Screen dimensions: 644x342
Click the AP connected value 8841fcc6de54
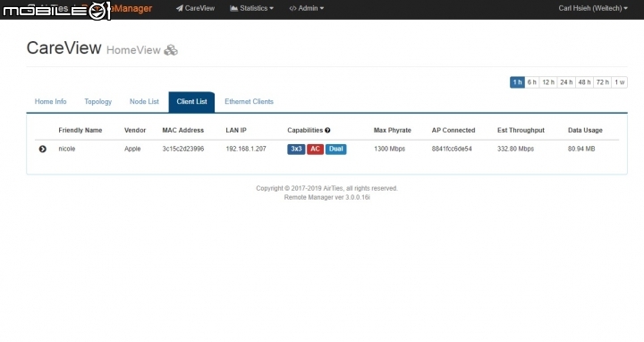pyautogui.click(x=452, y=149)
